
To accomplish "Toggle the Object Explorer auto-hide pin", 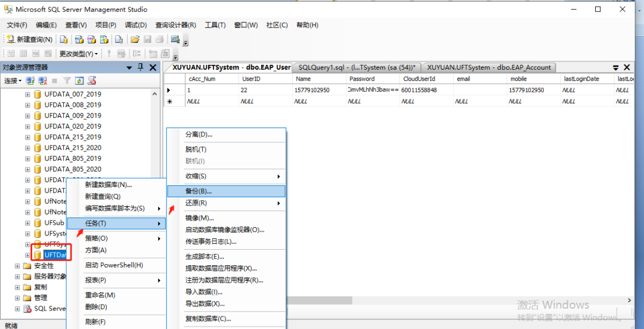I will 141,67.
